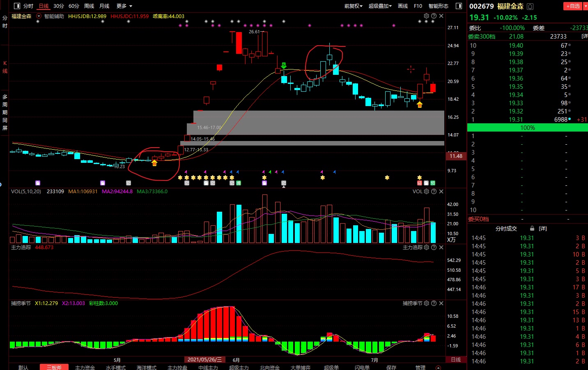Open 分时成交 detail [详] link

[543, 229]
